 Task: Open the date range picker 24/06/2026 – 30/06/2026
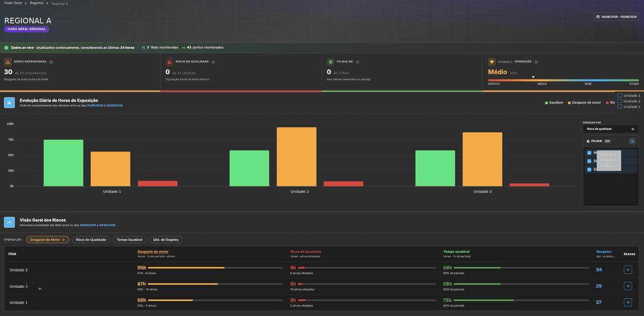point(616,17)
